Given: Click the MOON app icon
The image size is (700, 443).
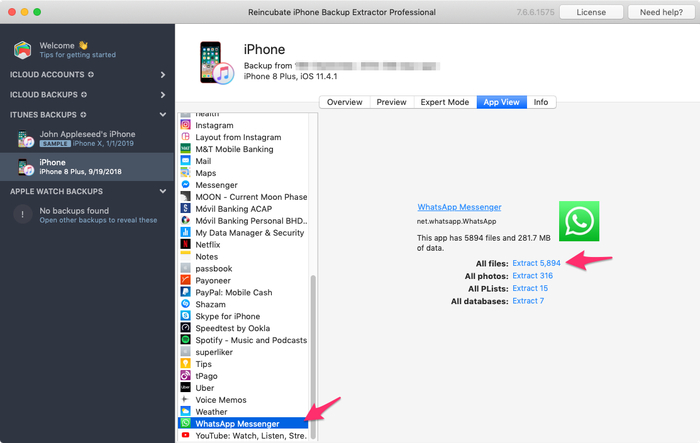Looking at the screenshot, I should coord(185,196).
